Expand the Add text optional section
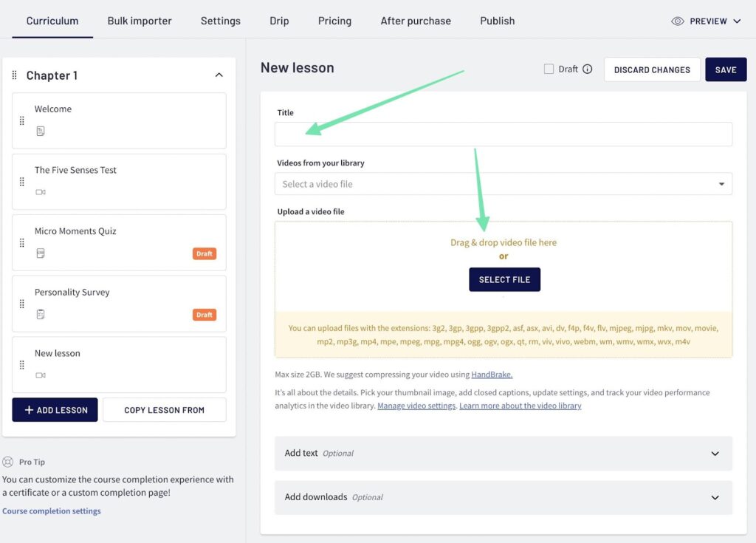Viewport: 756px width, 543px height. (x=504, y=453)
